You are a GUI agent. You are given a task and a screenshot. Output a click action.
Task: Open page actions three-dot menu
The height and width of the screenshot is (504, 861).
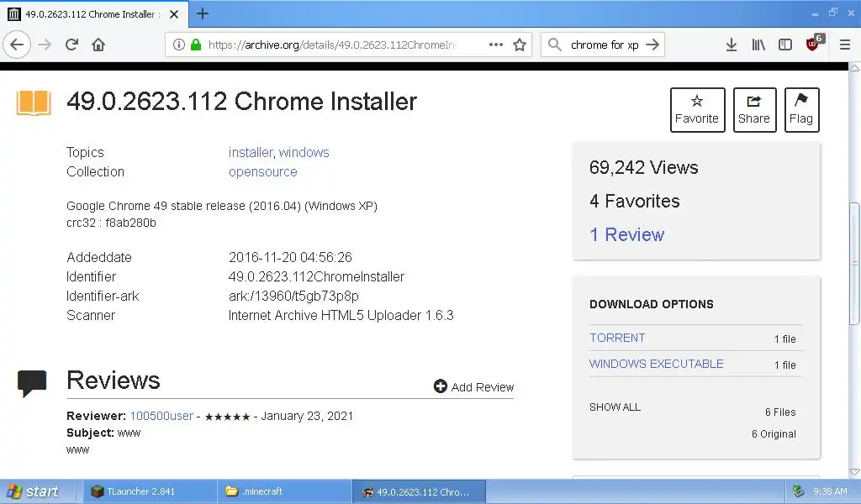(496, 45)
